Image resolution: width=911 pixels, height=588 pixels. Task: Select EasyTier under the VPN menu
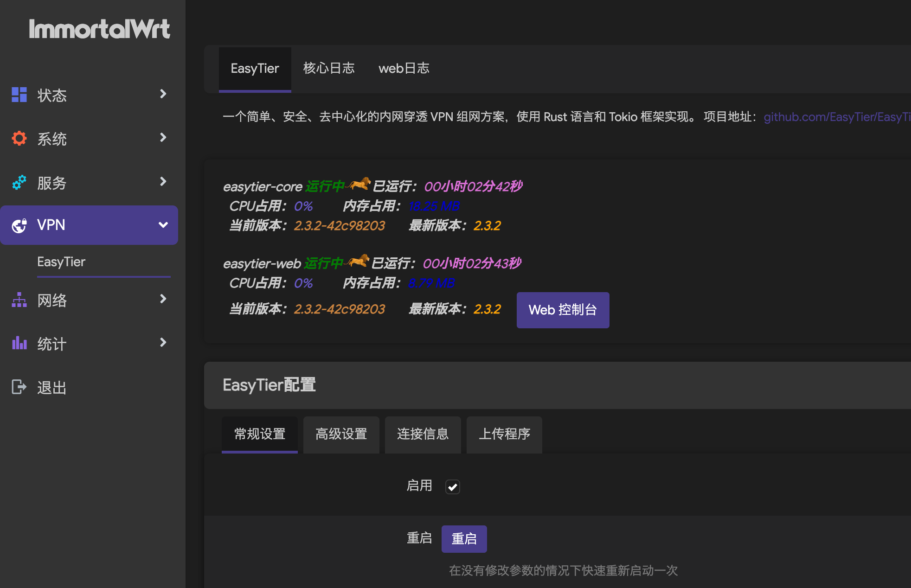(62, 262)
